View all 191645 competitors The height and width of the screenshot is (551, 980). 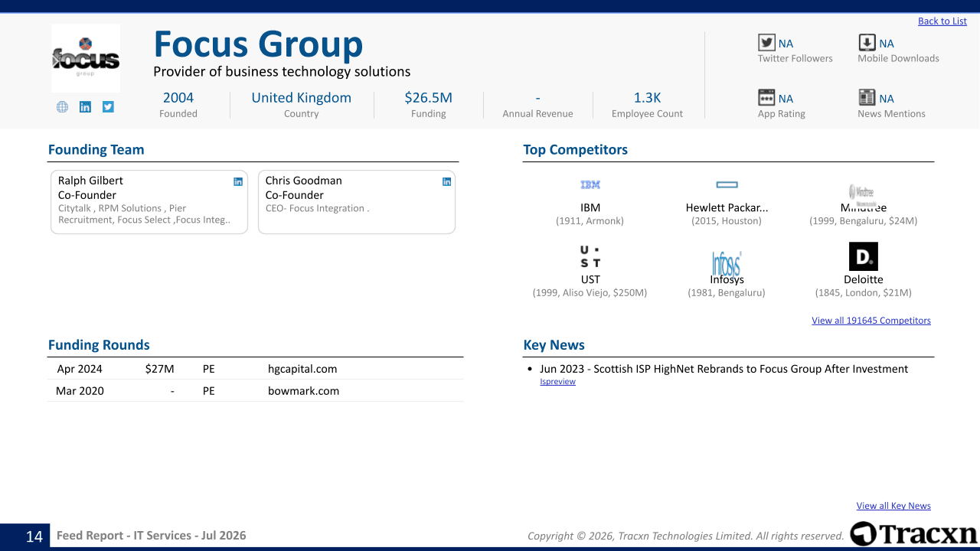(x=871, y=321)
